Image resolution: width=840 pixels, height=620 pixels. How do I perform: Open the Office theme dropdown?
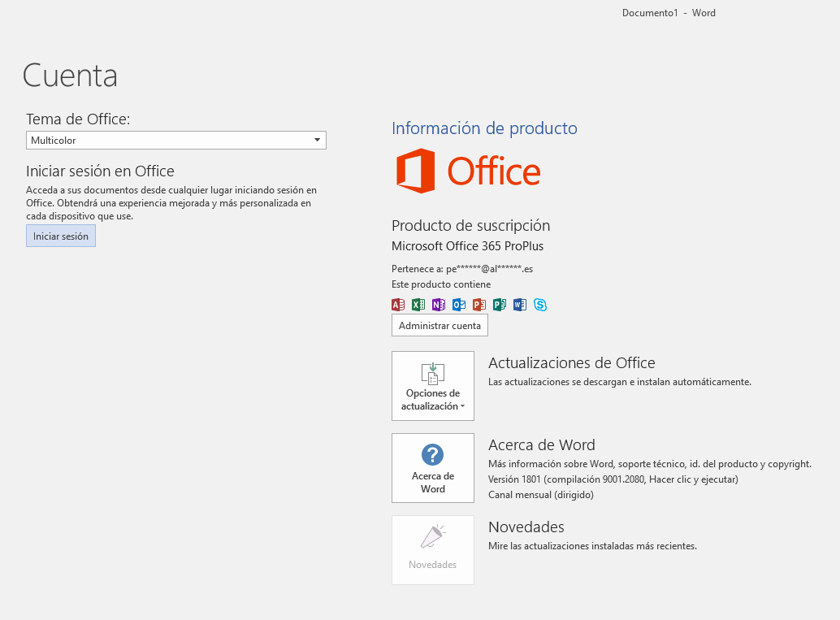pos(175,141)
